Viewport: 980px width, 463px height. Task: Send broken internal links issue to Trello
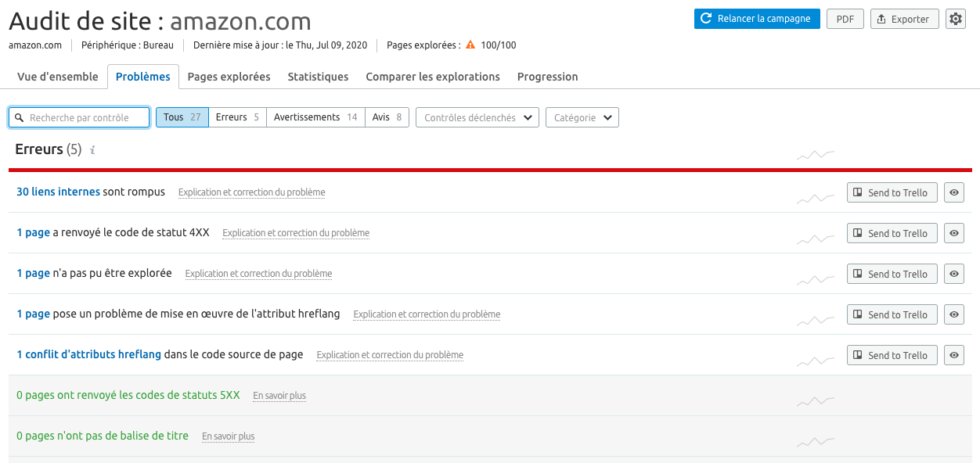[892, 192]
